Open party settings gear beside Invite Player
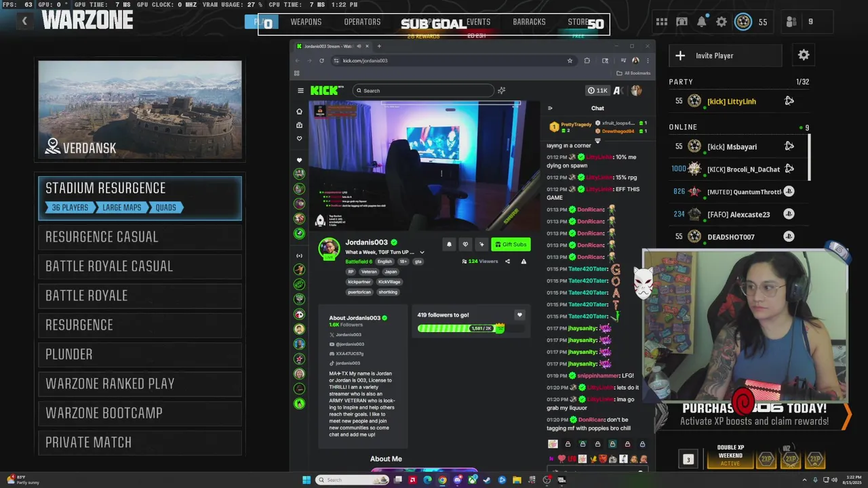Viewport: 868px width, 488px height. [804, 56]
